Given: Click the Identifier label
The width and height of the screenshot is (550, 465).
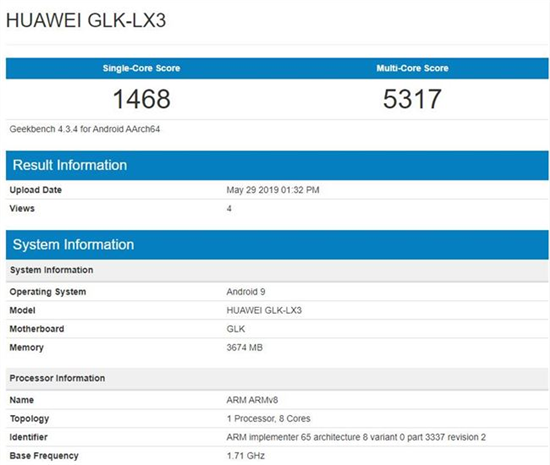Looking at the screenshot, I should (x=28, y=437).
